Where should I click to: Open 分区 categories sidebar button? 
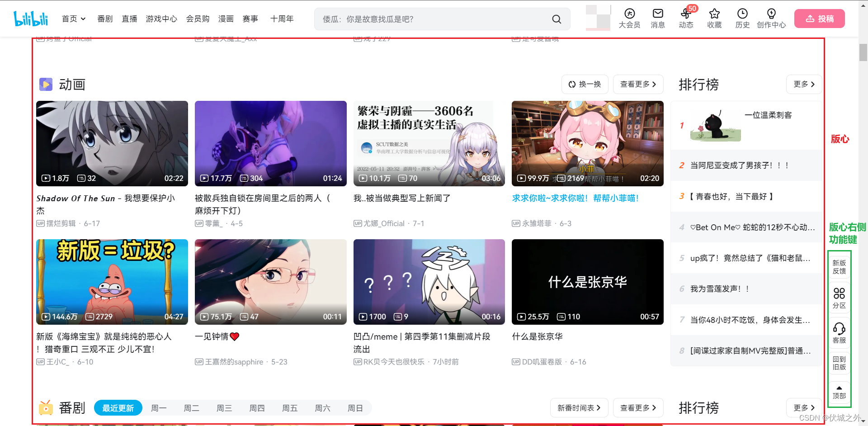point(839,298)
